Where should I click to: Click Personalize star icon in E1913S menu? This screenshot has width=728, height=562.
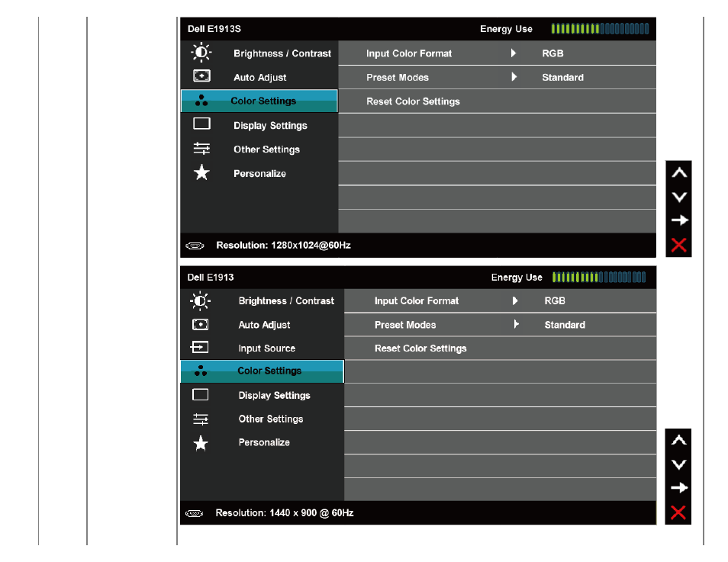(x=201, y=172)
